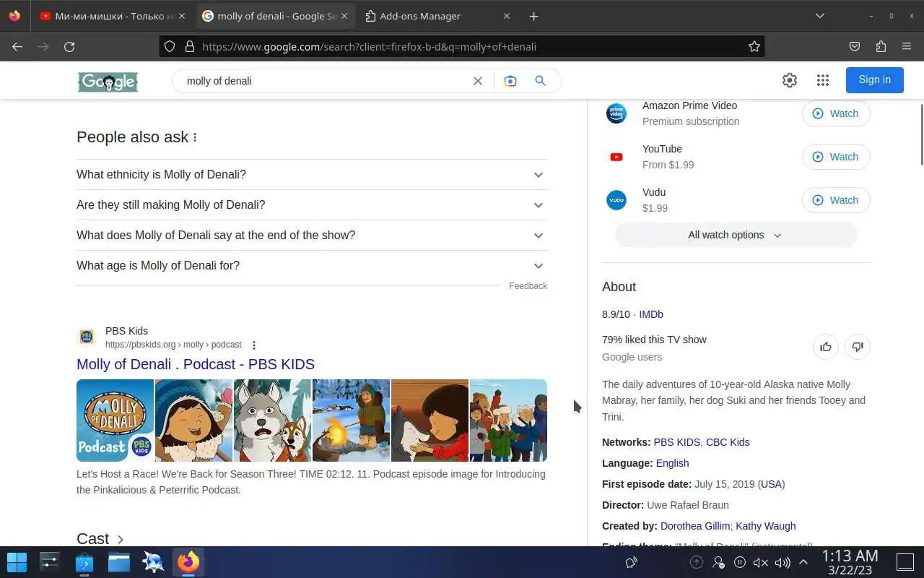Reload the current page
Screen dimensions: 924x578
click(x=69, y=46)
